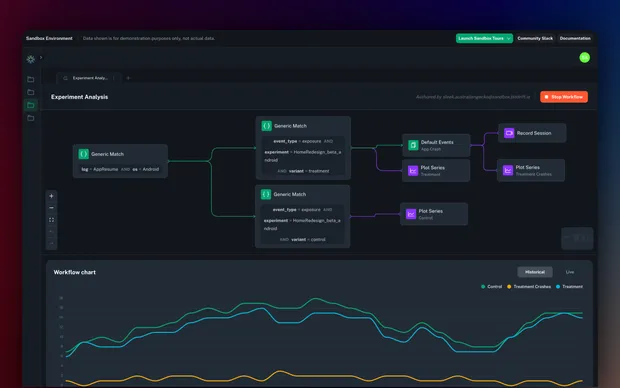Toggle the Control series in the legend
This screenshot has height=388, width=620.
tap(491, 287)
